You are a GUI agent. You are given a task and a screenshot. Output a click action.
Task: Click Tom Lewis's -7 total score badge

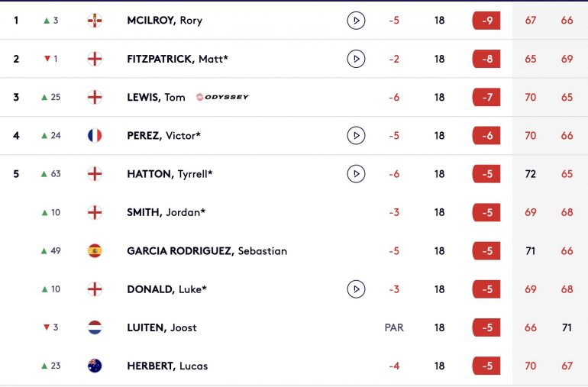(x=486, y=97)
